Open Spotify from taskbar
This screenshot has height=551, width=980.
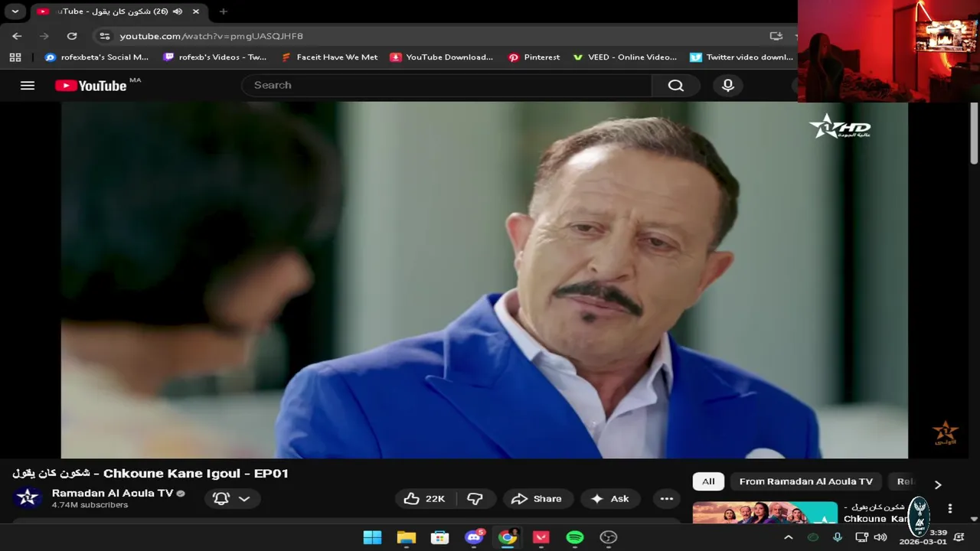575,538
